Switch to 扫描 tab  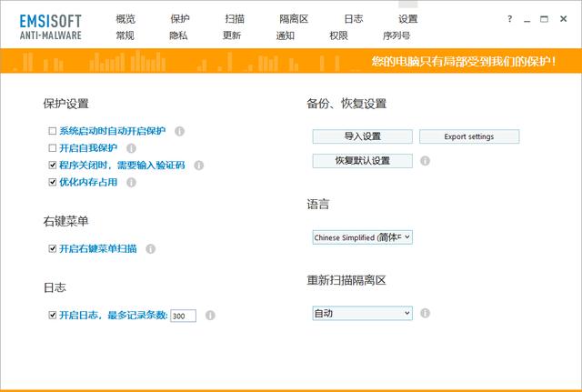235,19
